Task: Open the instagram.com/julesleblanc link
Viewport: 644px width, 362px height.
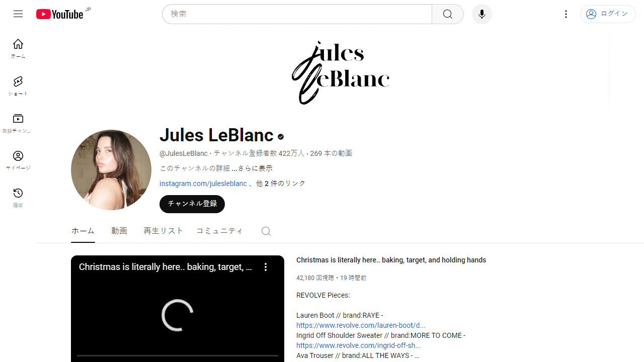Action: pyautogui.click(x=203, y=184)
